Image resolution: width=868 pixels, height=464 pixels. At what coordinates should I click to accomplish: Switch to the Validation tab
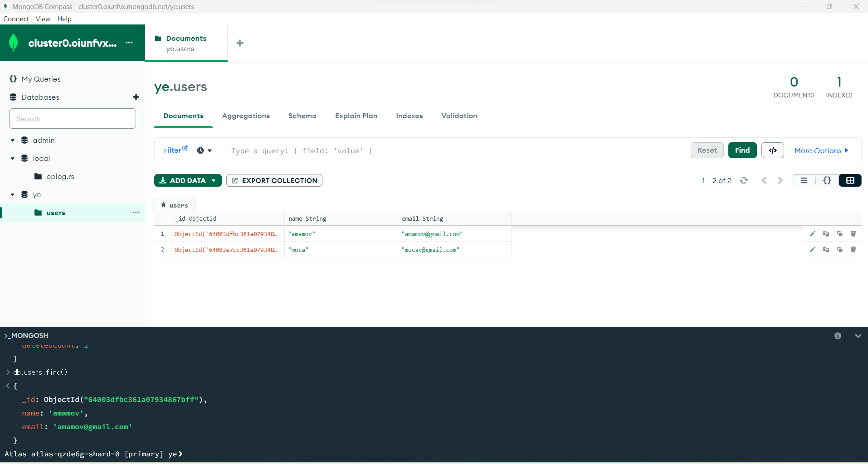[x=459, y=116]
